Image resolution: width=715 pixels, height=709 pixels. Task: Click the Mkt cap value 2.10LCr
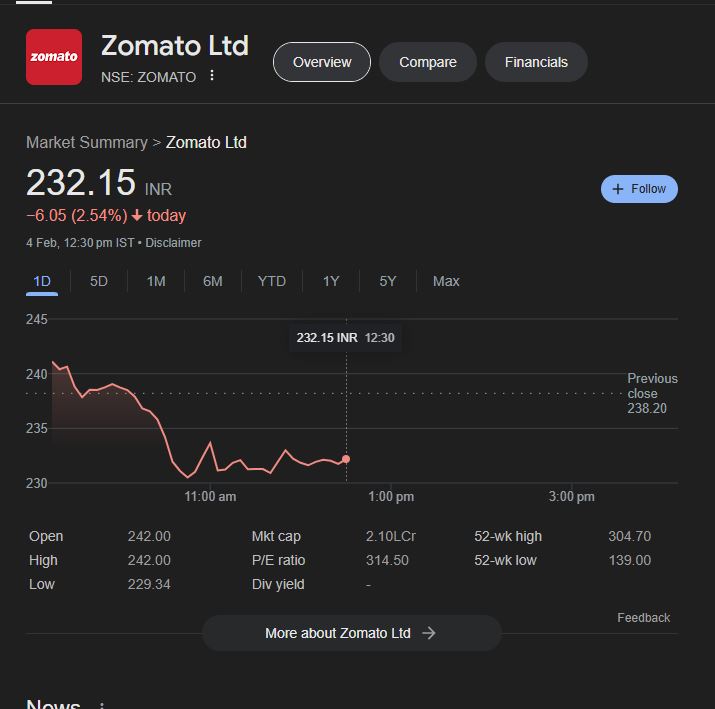tap(390, 536)
